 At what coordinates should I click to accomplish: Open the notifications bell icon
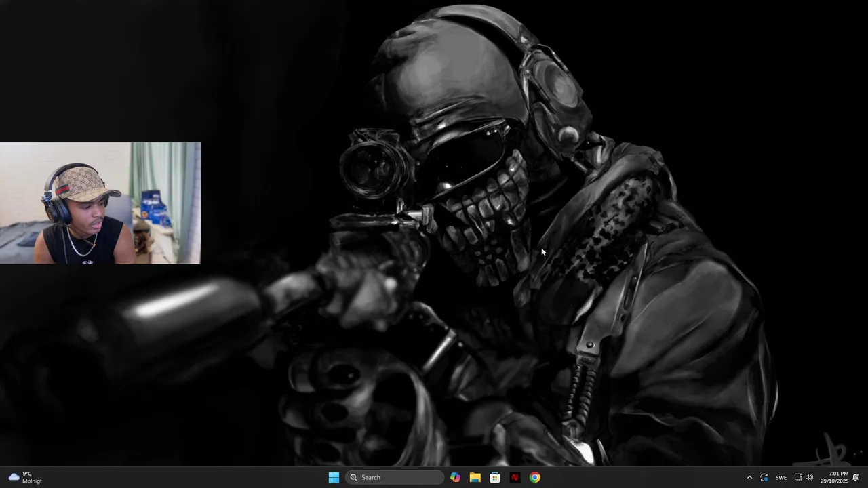pyautogui.click(x=856, y=477)
